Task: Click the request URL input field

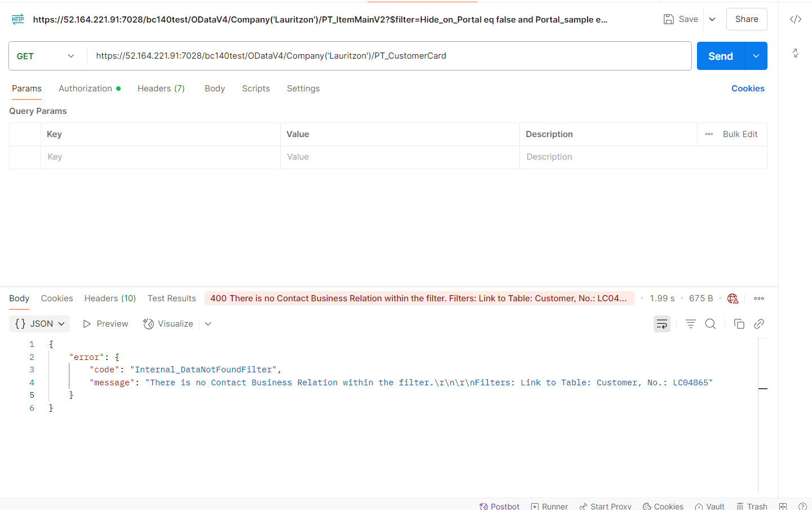Action: pos(389,56)
